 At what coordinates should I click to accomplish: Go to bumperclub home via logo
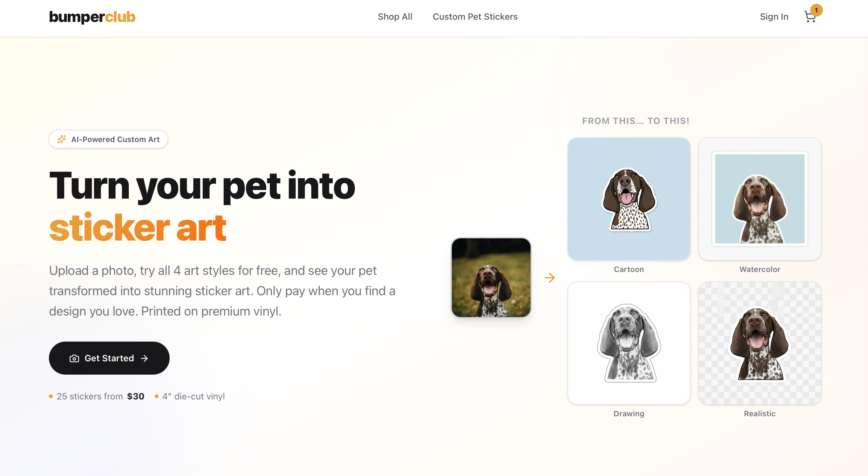coord(92,17)
